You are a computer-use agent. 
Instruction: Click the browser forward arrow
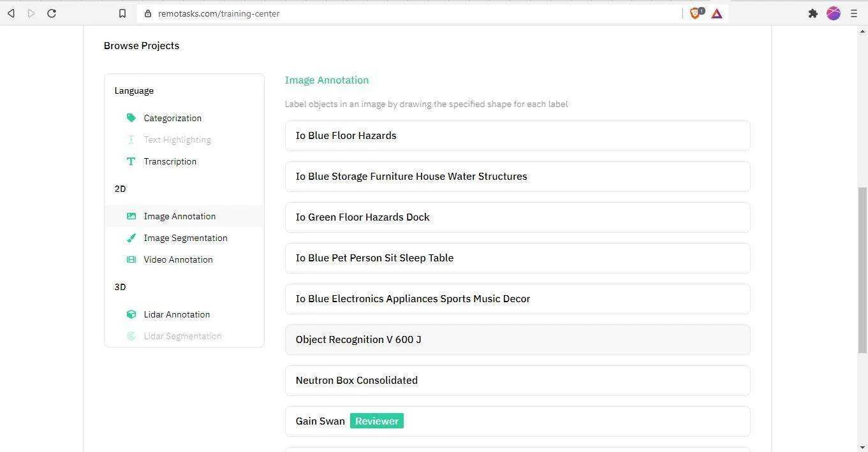[x=31, y=13]
